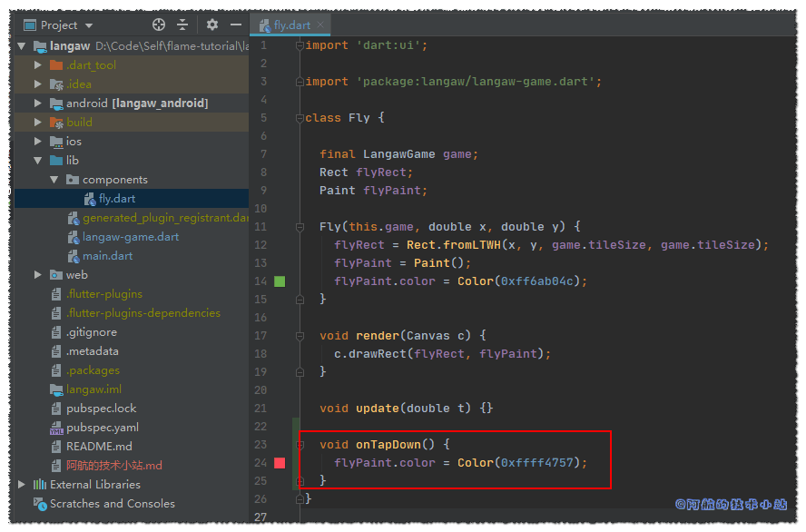
Task: Toggle fold marker at onTapDown method
Action: pyautogui.click(x=300, y=445)
